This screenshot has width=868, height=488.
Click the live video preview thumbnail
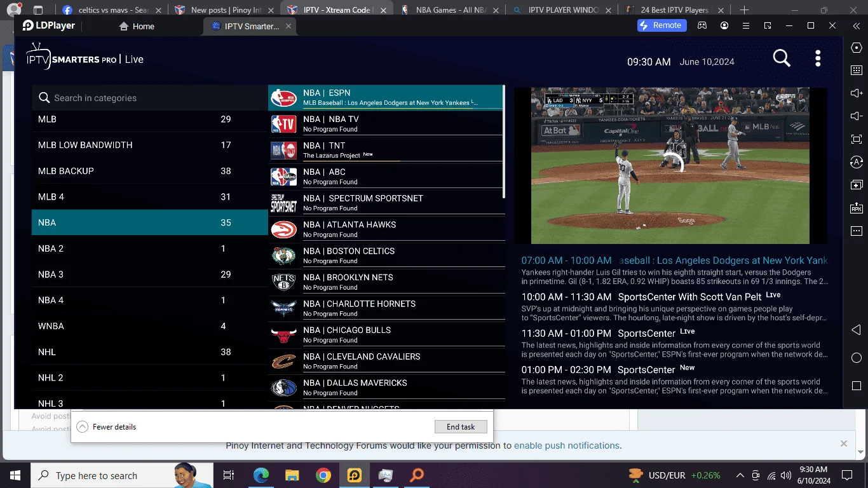click(670, 166)
